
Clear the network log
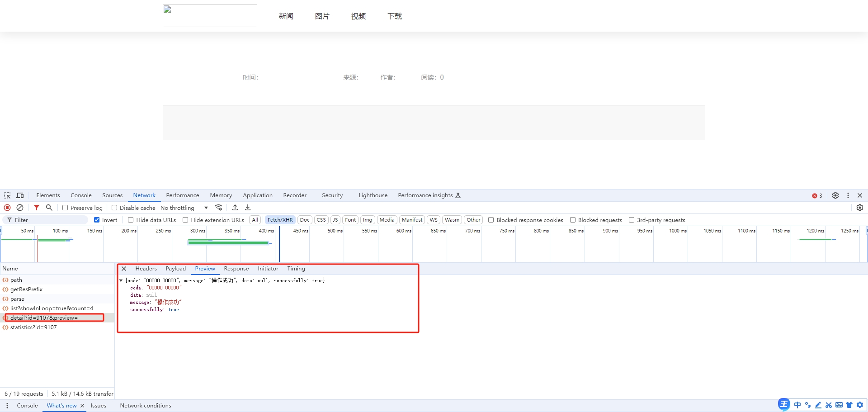20,208
